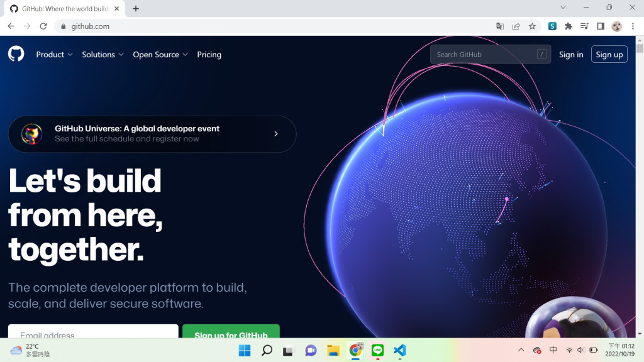
Task: Click the scrollbar up arrow
Action: 640,40
